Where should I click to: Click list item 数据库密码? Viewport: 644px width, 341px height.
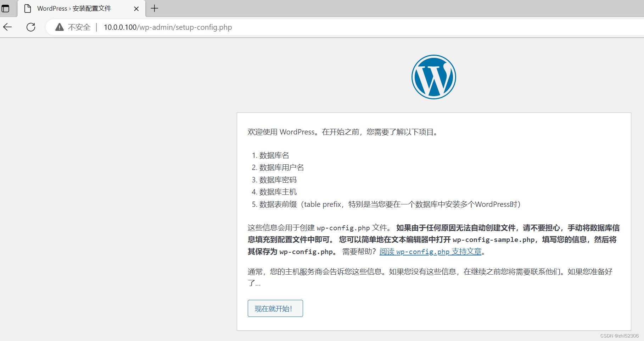pyautogui.click(x=278, y=180)
